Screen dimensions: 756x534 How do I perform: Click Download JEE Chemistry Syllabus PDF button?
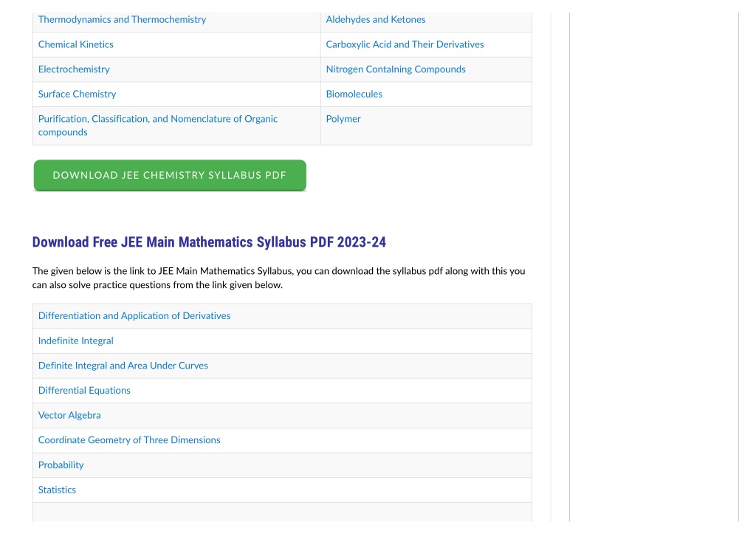170,176
